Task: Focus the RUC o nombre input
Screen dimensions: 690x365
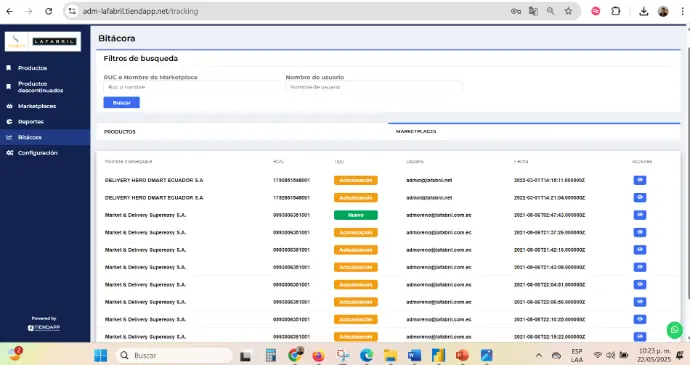Action: tap(191, 87)
